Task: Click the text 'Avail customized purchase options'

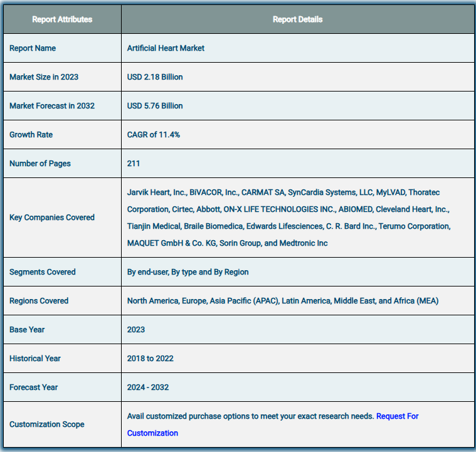Action: click(190, 416)
